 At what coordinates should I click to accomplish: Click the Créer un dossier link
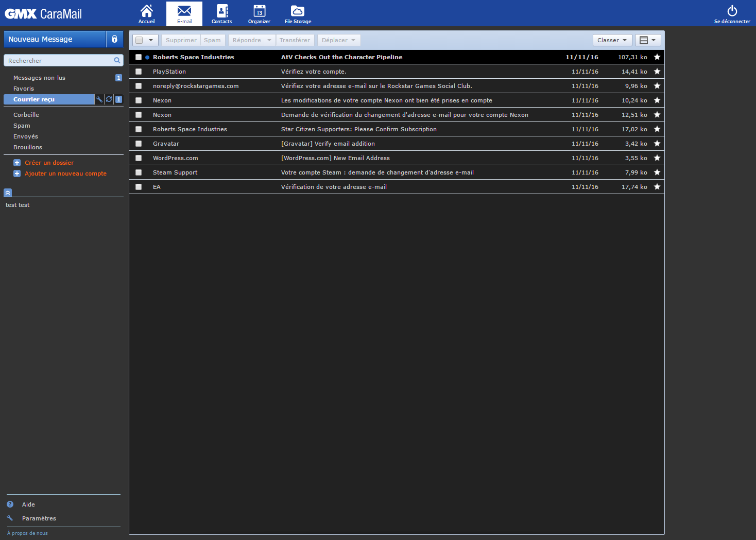tap(49, 162)
